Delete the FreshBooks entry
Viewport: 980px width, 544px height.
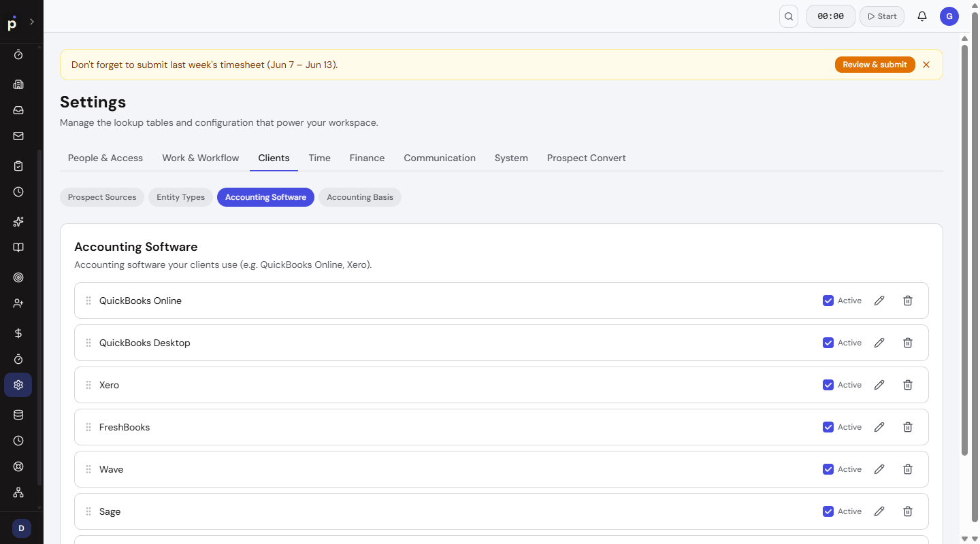908,427
